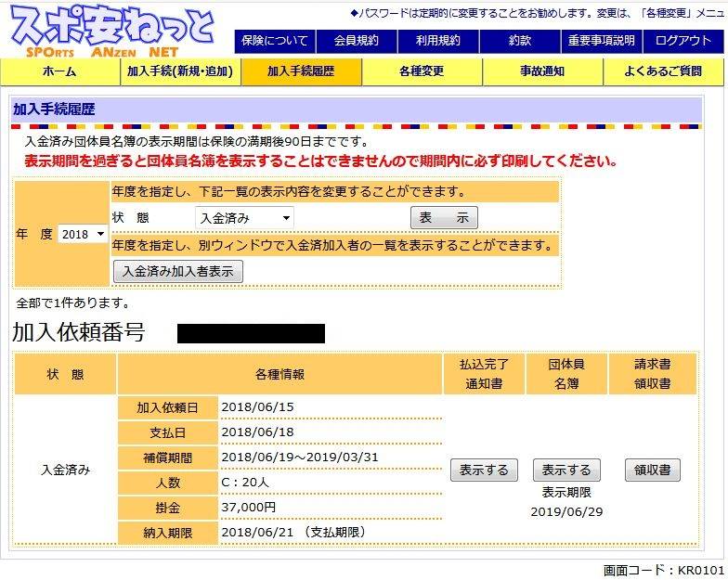This screenshot has width=728, height=580.
Task: Open the 各種変更 tab
Action: [422, 71]
